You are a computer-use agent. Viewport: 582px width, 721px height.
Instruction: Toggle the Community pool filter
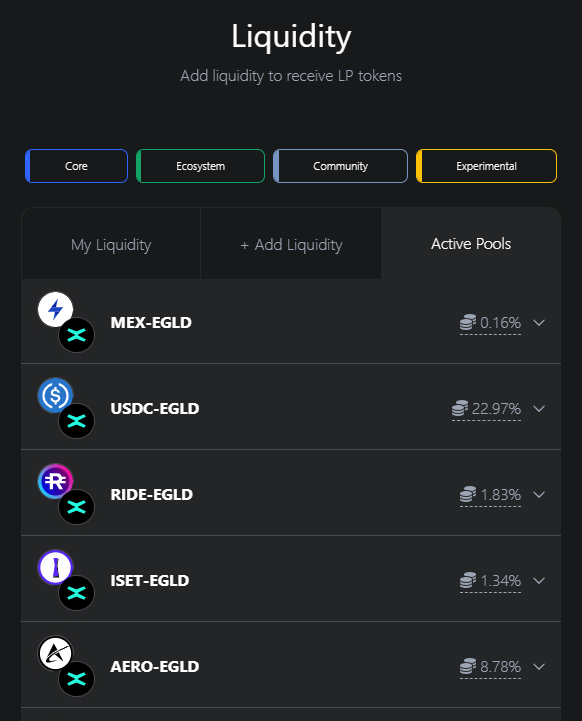(x=340, y=166)
